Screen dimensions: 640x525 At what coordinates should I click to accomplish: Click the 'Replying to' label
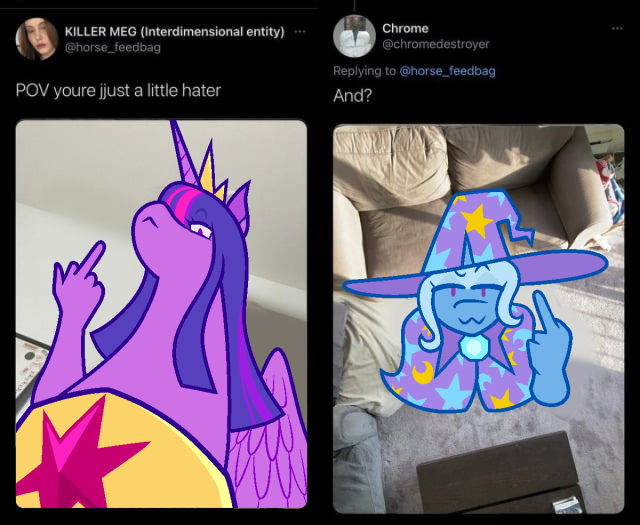pos(364,71)
